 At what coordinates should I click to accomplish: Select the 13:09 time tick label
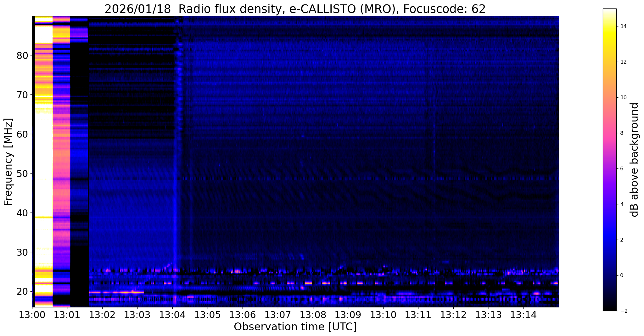coord(348,315)
